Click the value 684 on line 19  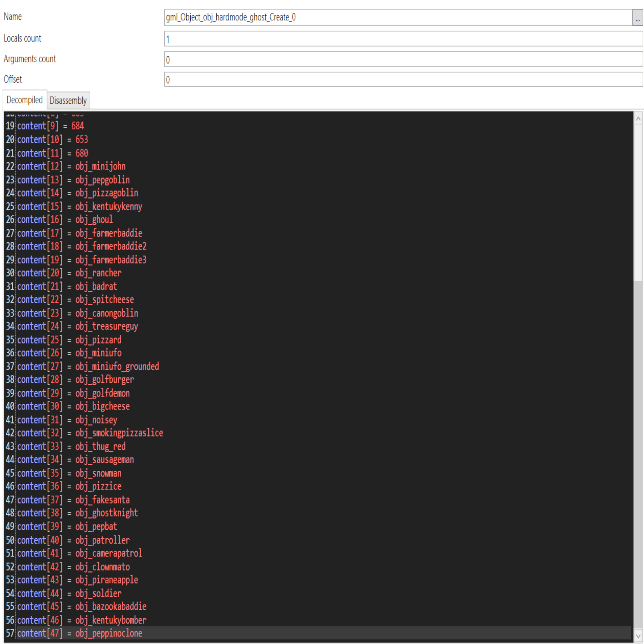[x=77, y=126]
